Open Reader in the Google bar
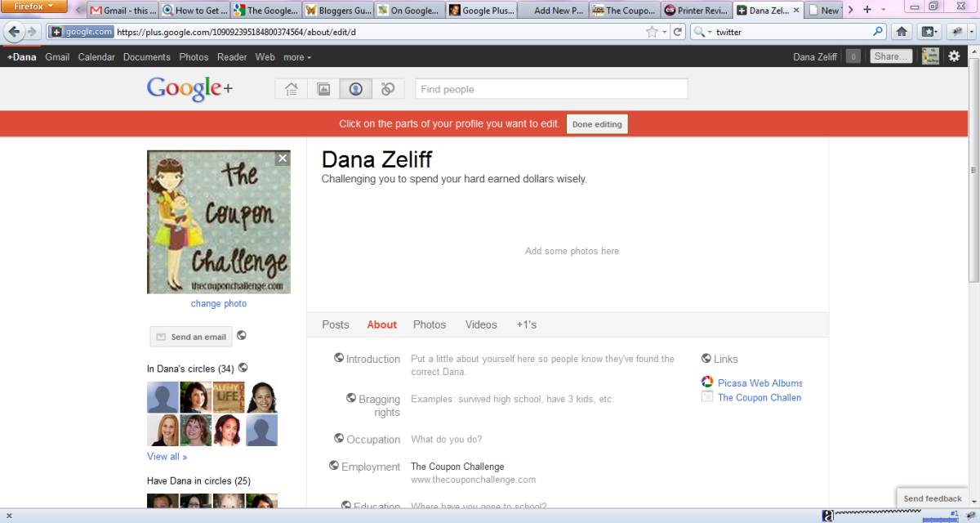The height and width of the screenshot is (523, 980). pos(232,57)
